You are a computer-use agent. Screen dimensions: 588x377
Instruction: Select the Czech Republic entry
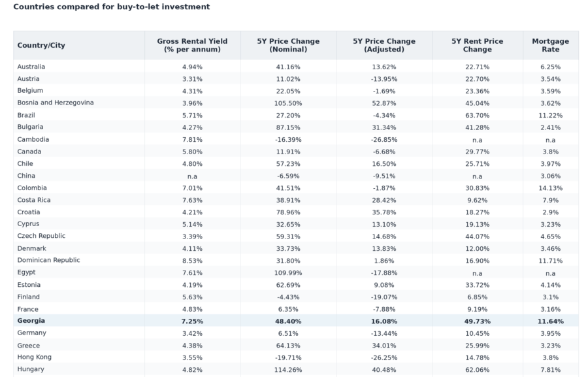coord(41,236)
